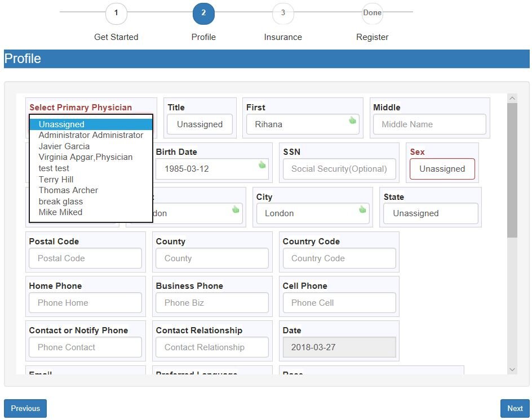Click the First name field with Rihana
Viewport: 532px width, 420px height.
[303, 124]
